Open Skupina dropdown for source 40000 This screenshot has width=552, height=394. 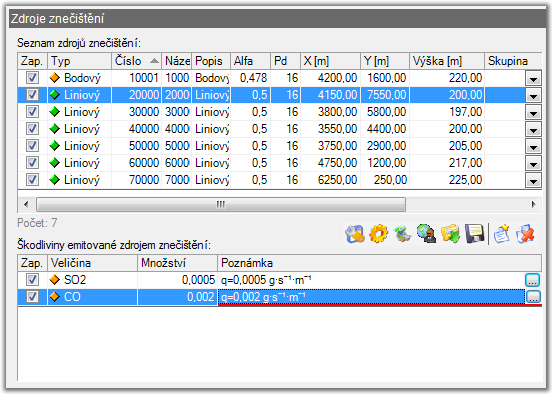(533, 129)
